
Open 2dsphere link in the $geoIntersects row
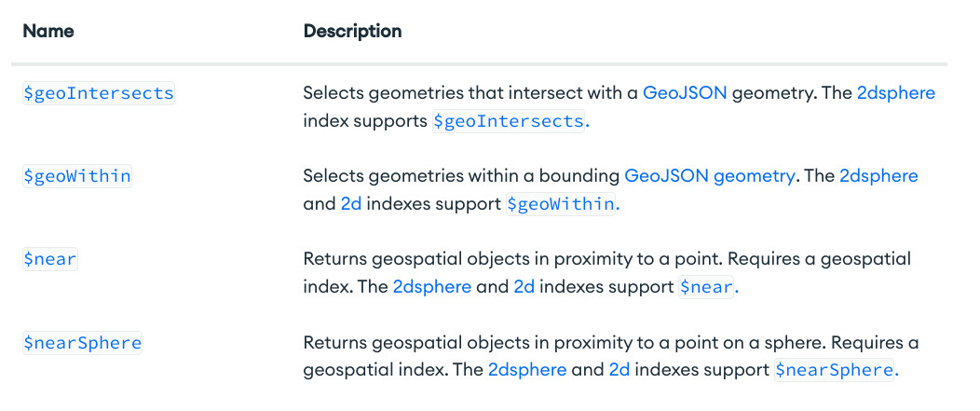[895, 93]
